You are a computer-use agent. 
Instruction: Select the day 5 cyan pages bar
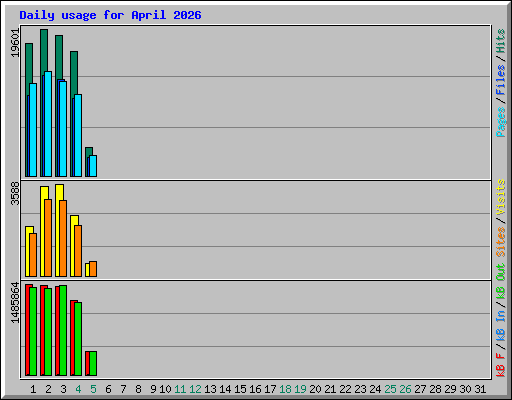click(93, 166)
